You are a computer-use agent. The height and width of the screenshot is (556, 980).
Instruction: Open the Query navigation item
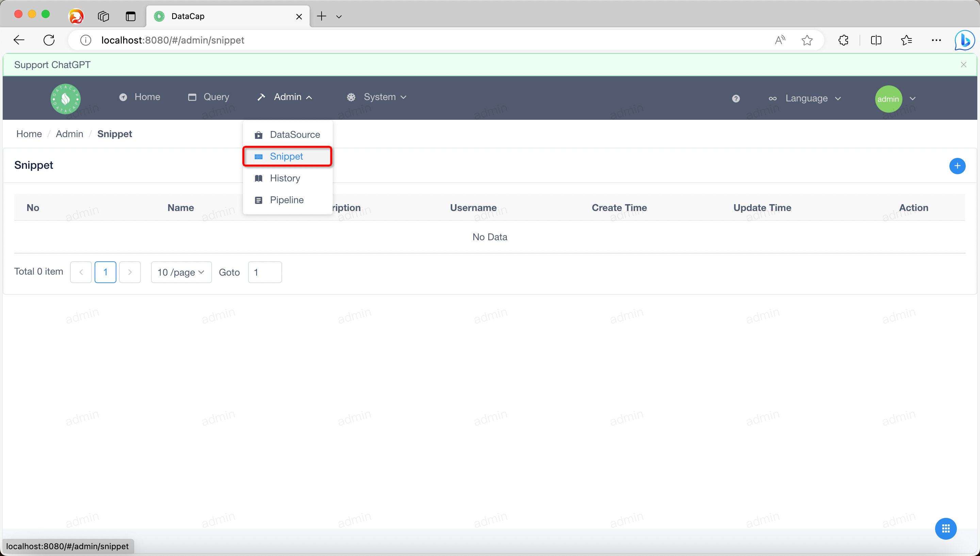point(209,97)
